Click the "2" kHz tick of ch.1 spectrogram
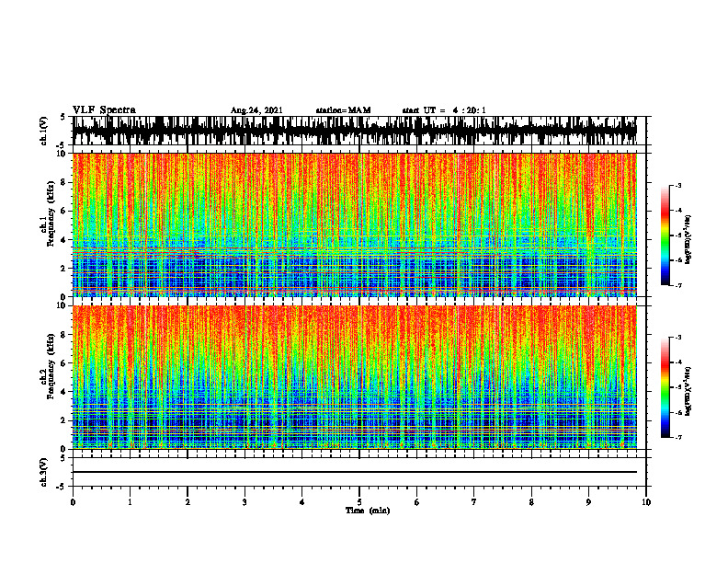 click(64, 268)
